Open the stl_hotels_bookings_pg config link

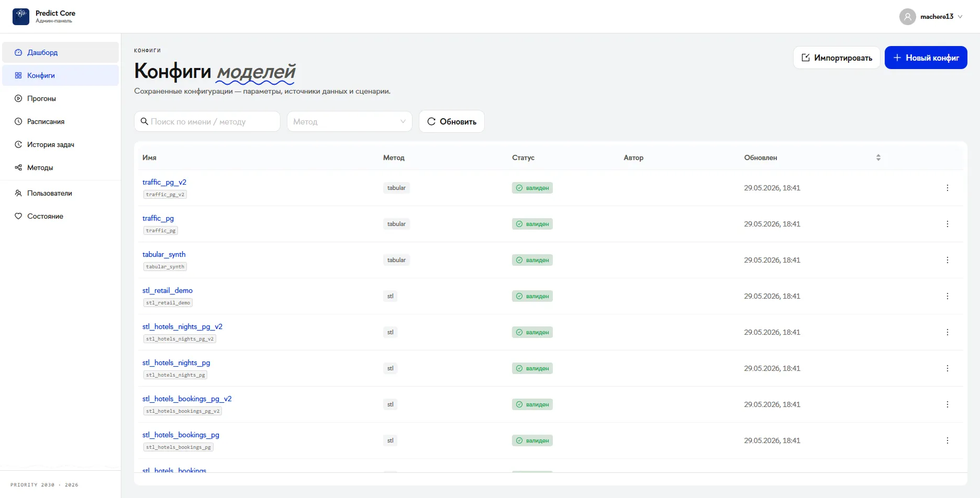click(x=181, y=435)
